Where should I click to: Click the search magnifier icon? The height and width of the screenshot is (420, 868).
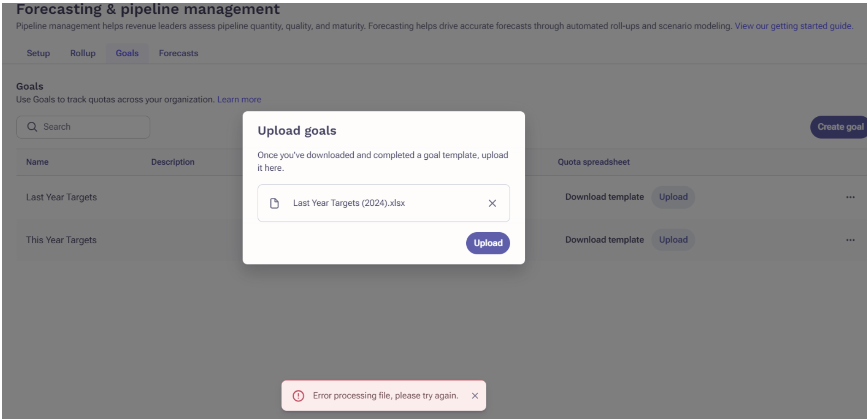(32, 127)
